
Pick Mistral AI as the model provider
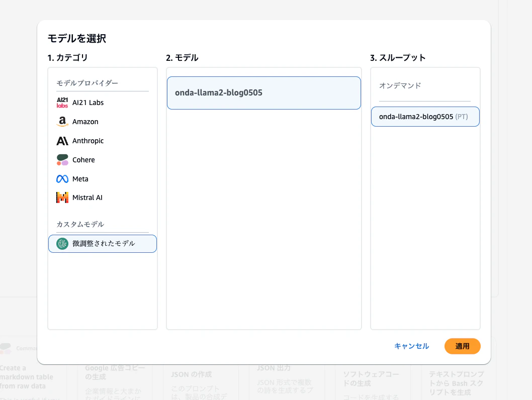tap(103, 197)
